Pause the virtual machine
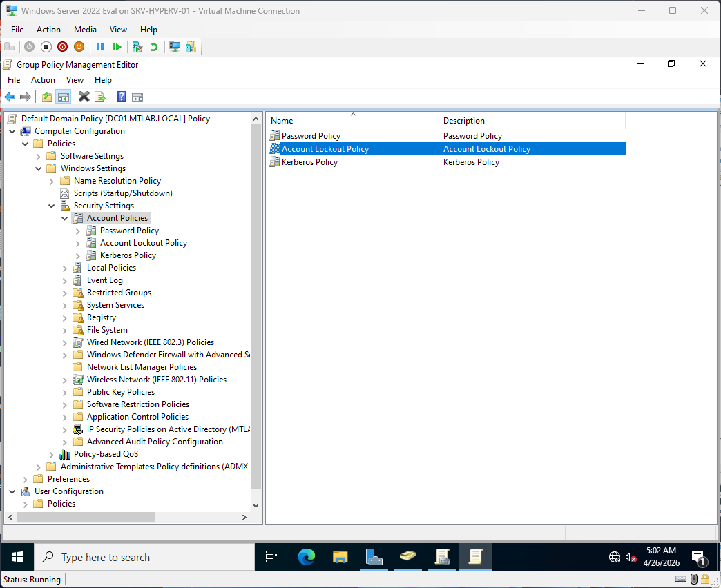The height and width of the screenshot is (588, 721). [100, 47]
